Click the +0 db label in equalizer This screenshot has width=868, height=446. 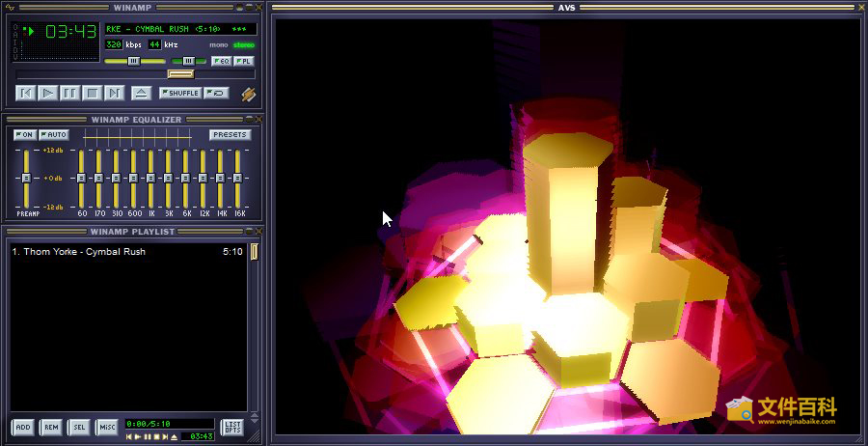pos(52,178)
